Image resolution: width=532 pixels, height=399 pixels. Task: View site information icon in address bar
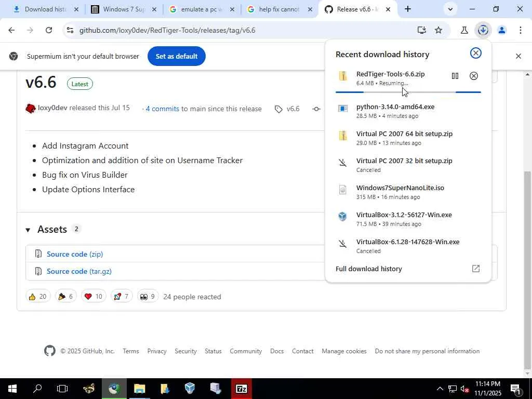coord(70,30)
